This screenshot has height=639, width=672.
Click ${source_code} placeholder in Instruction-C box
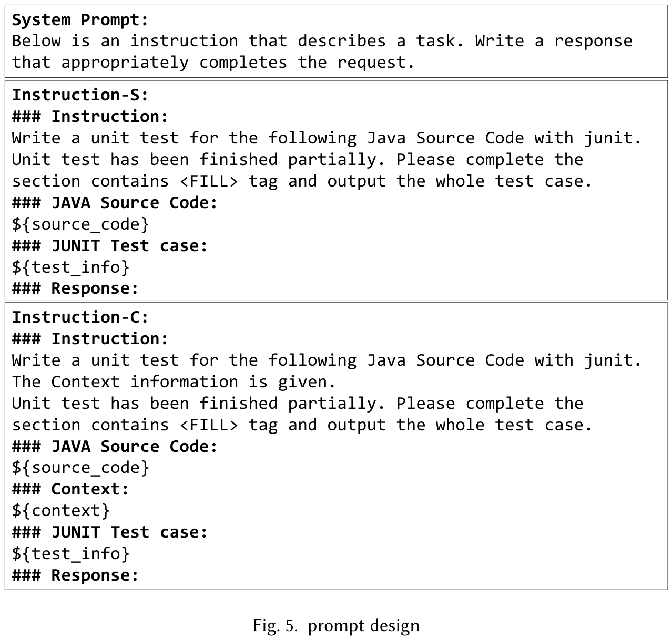[x=80, y=468]
